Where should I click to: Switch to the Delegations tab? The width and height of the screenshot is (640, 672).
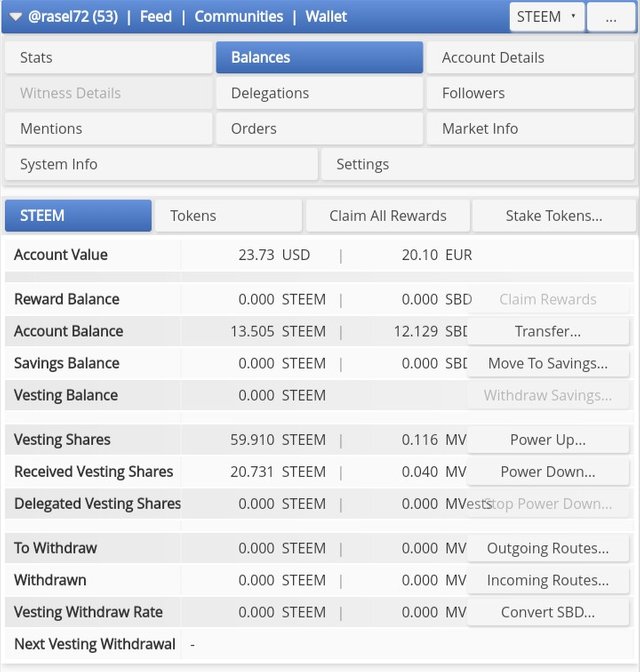click(319, 93)
